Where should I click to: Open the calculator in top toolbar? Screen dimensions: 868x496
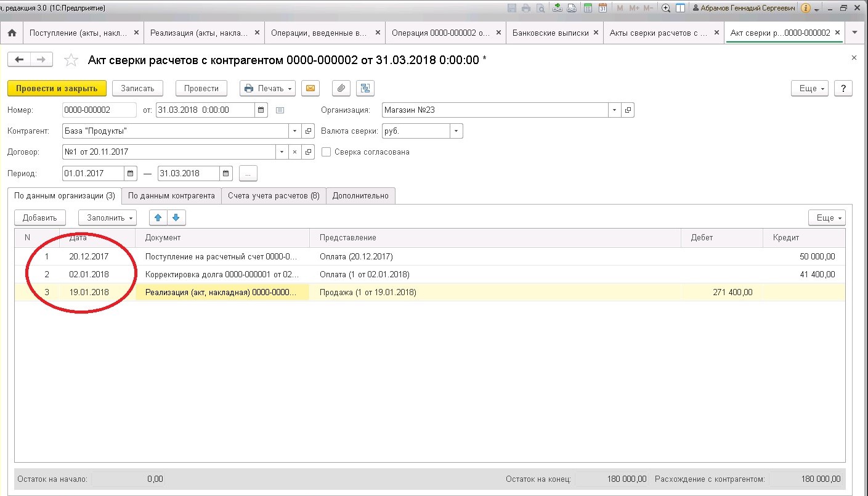point(588,8)
